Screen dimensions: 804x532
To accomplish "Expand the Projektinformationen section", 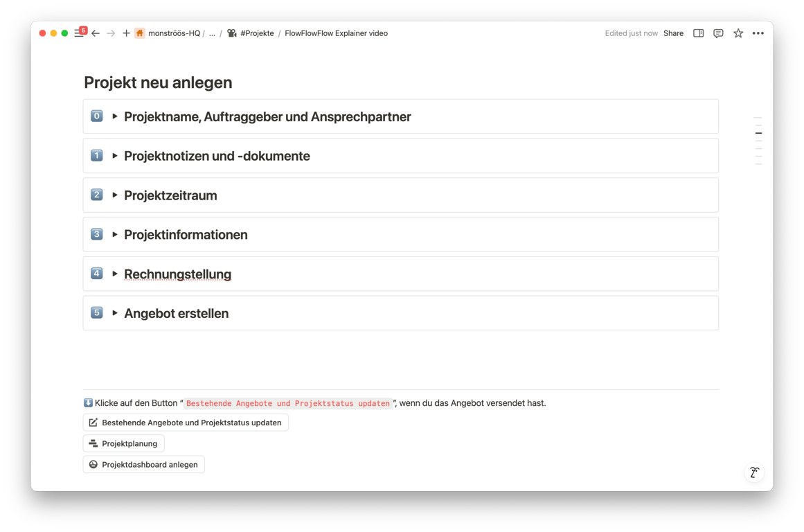I will click(x=114, y=234).
